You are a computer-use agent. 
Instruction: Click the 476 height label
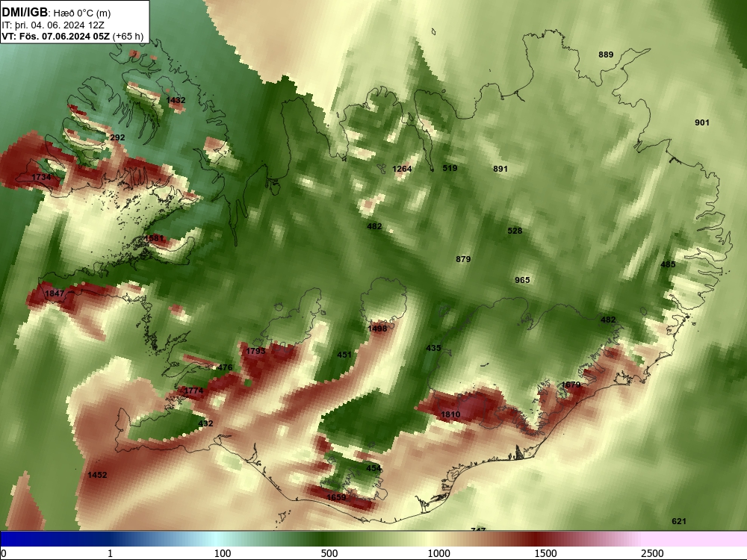224,367
